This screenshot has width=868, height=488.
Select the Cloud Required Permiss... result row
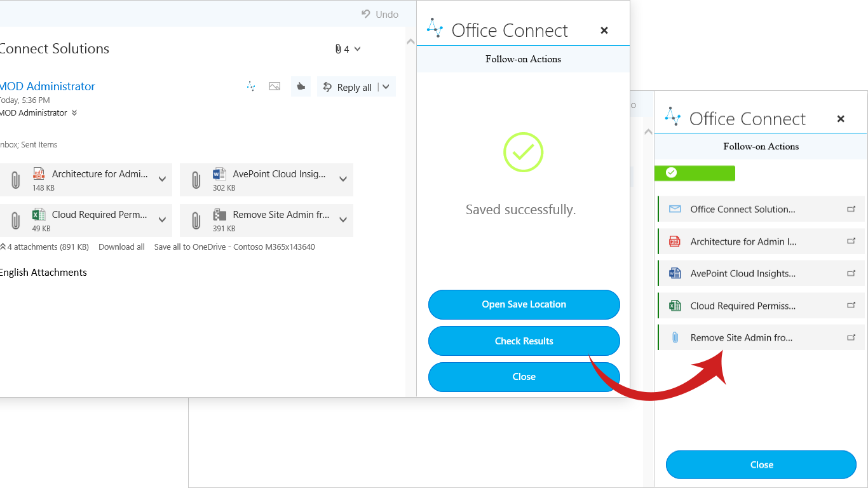pyautogui.click(x=761, y=306)
